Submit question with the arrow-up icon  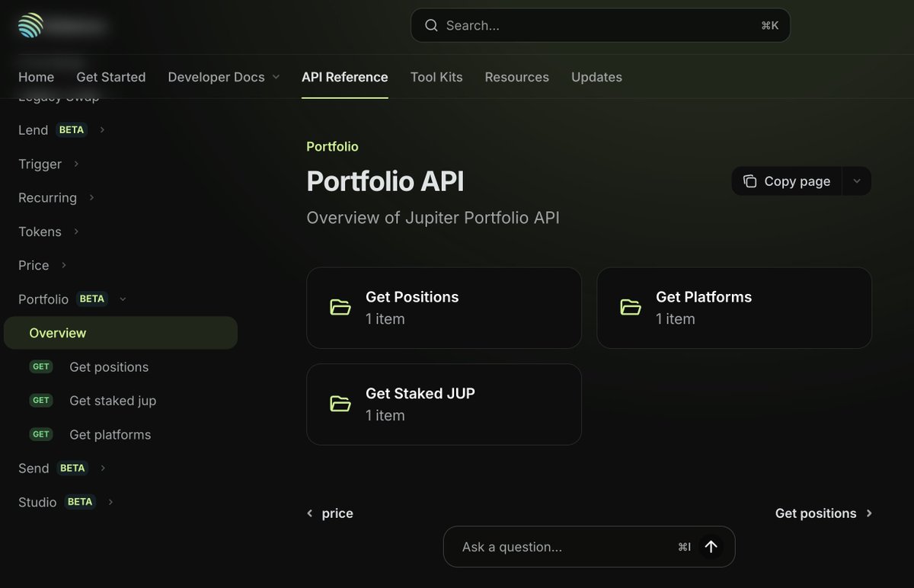click(711, 547)
